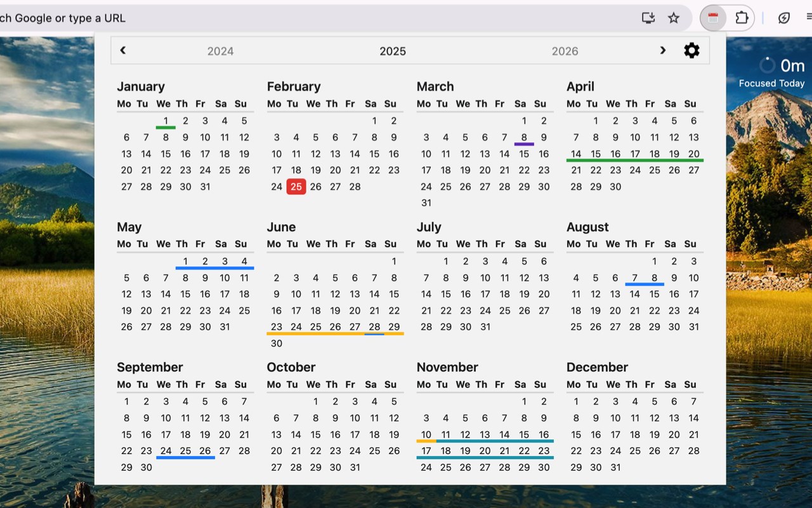Click August 8 in the calendar

click(655, 277)
